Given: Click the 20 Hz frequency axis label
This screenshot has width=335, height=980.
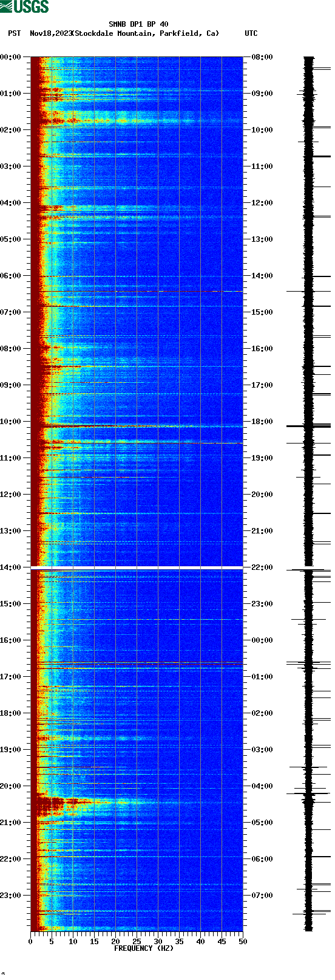Looking at the screenshot, I should pos(115,941).
